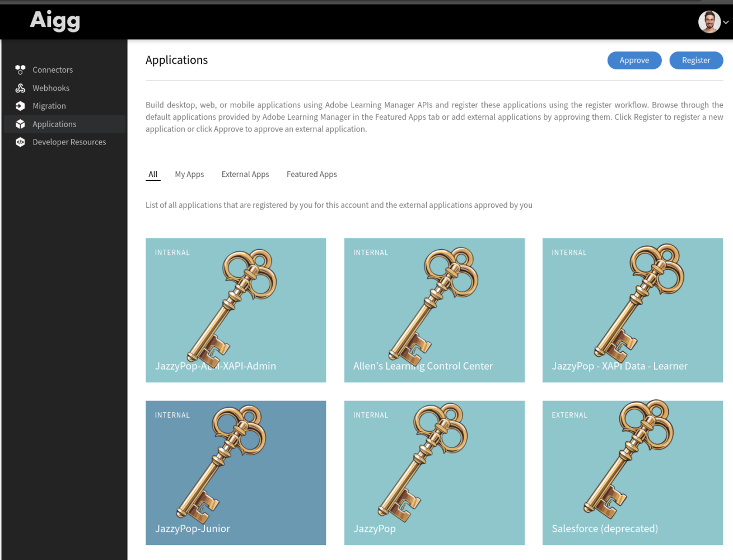Click the Aigg logo in the header
733x560 pixels.
55,20
